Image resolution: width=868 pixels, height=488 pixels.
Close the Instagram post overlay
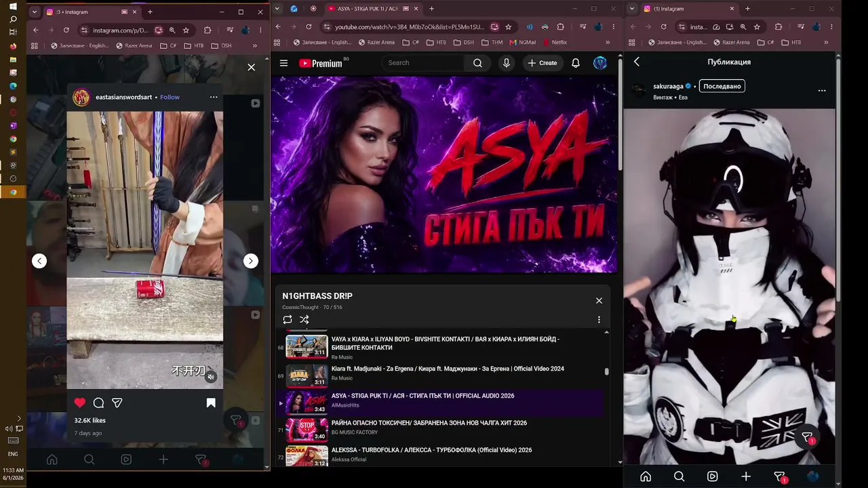pyautogui.click(x=252, y=67)
